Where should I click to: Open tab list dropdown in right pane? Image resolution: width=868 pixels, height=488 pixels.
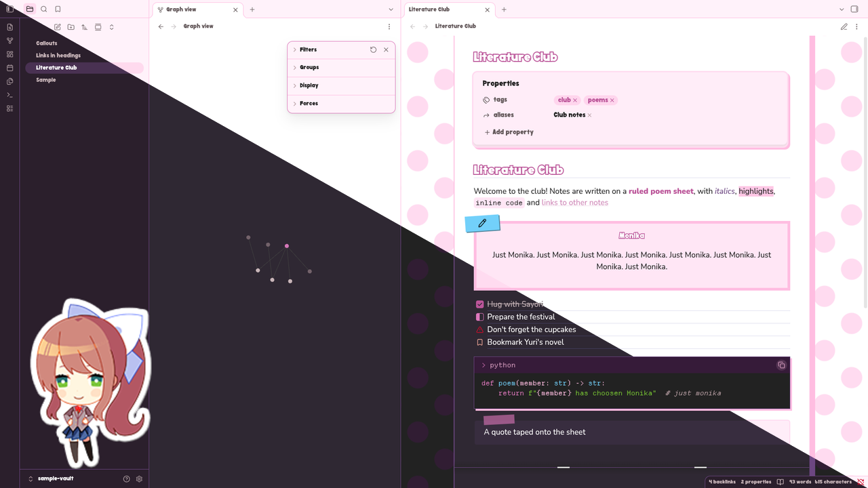point(842,9)
